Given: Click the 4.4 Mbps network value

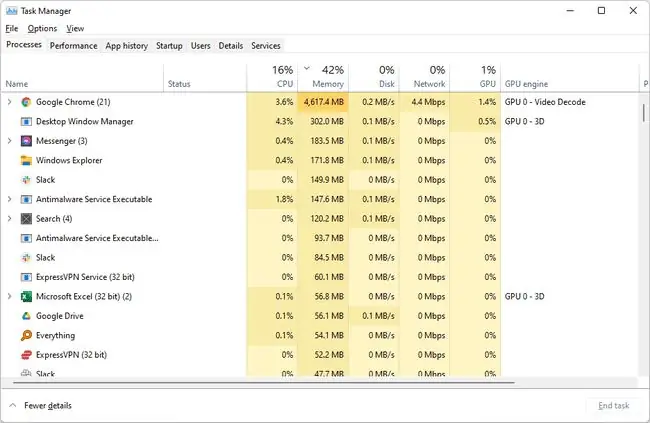Looking at the screenshot, I should 428,102.
